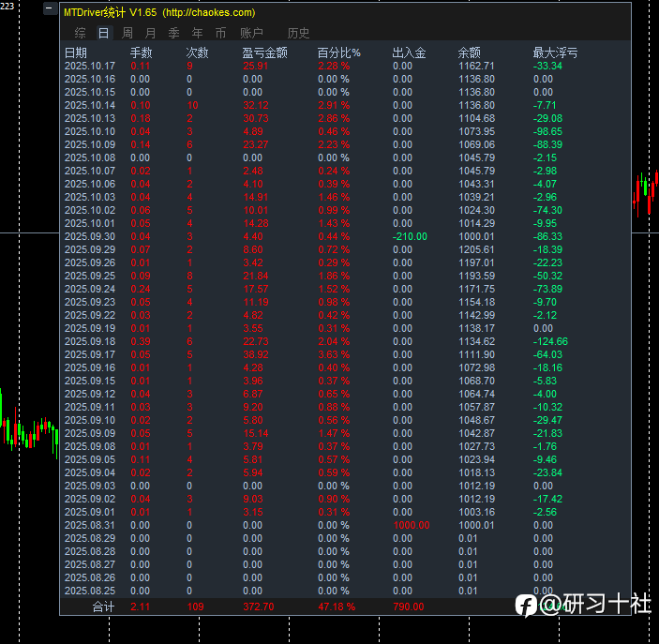This screenshot has height=644, width=659.
Task: Click profit value 14.28
Action: point(256,223)
